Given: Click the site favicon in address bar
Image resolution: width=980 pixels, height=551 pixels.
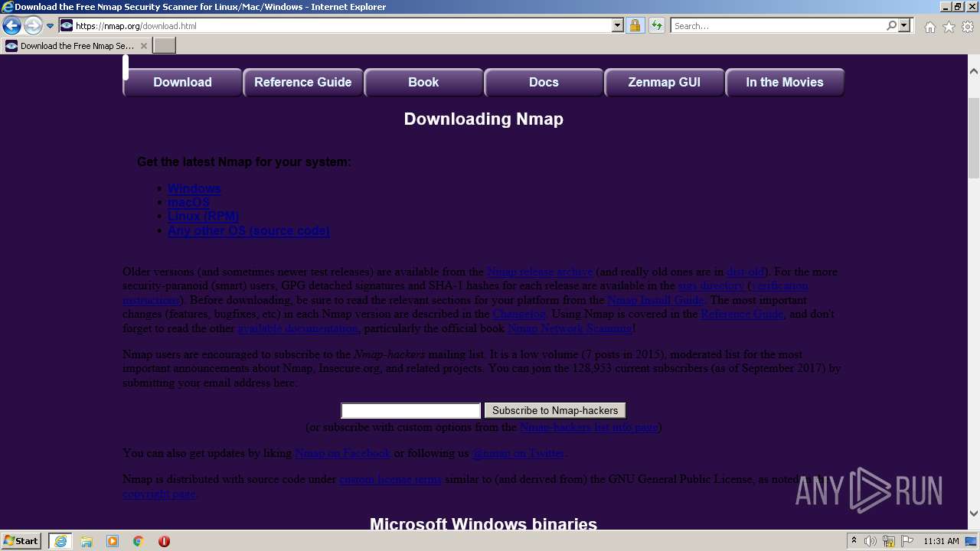Looking at the screenshot, I should (67, 26).
